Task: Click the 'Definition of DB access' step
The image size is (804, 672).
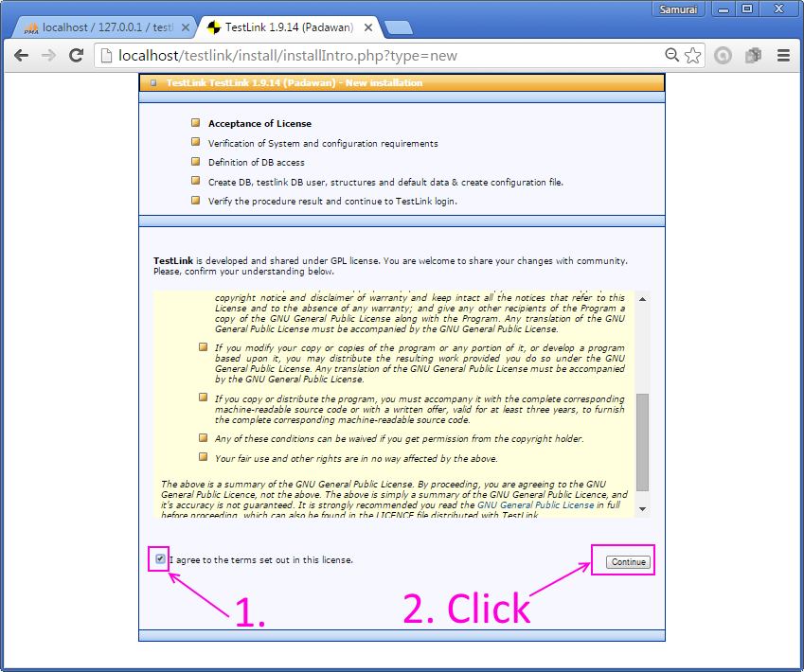Action: tap(257, 163)
